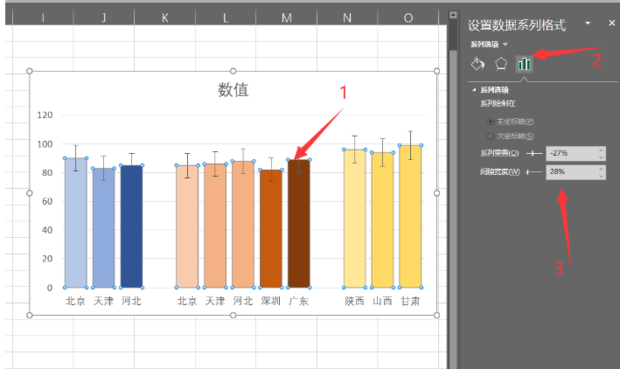Image resolution: width=620 pixels, height=369 pixels.
Task: Click the 山西 axis label
Action: coord(382,301)
